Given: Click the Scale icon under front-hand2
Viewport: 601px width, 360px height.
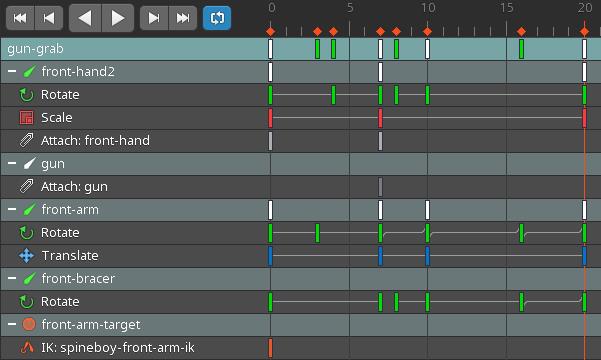Looking at the screenshot, I should [x=26, y=118].
